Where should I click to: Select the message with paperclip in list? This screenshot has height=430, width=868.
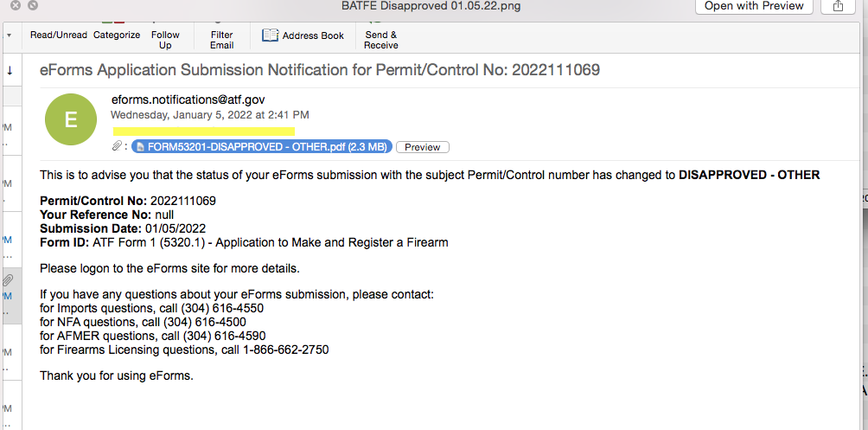(x=12, y=297)
